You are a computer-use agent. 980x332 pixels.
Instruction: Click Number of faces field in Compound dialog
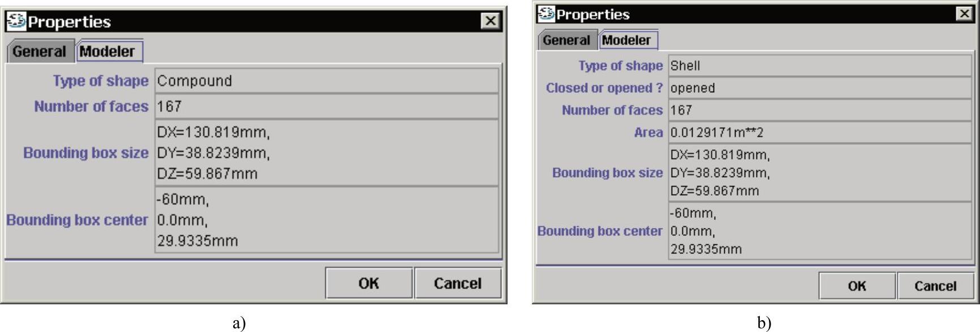[x=326, y=106]
